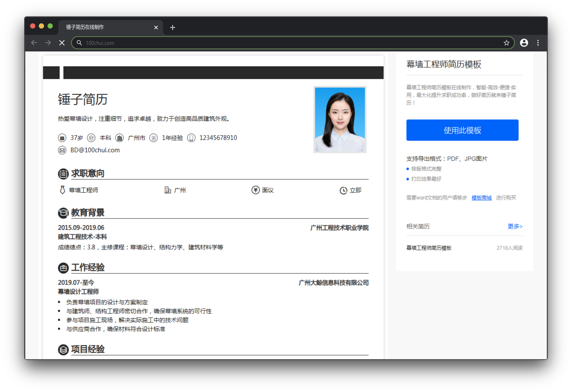The width and height of the screenshot is (572, 392).
Task: Bookmark this page with the star icon
Action: pyautogui.click(x=506, y=43)
